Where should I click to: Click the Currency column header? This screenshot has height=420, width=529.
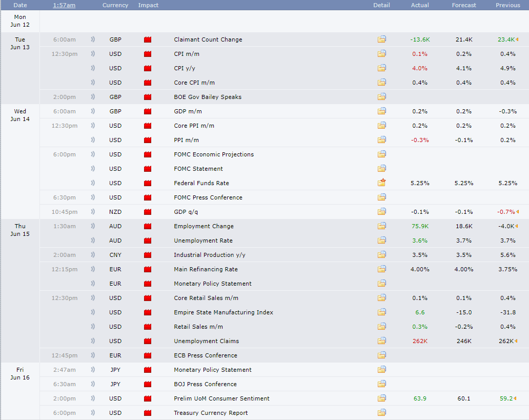point(115,5)
